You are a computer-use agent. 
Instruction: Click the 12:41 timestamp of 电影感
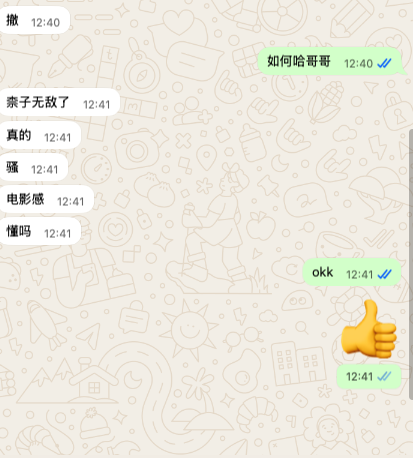pyautogui.click(x=70, y=201)
